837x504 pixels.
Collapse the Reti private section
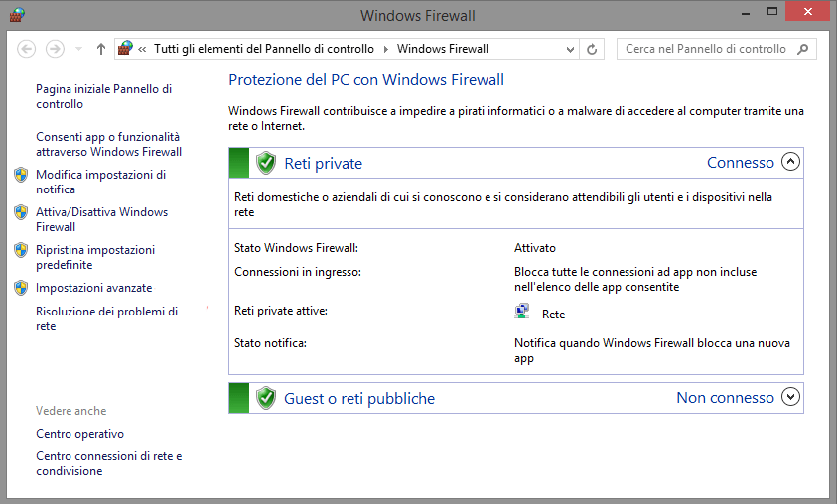pyautogui.click(x=790, y=161)
